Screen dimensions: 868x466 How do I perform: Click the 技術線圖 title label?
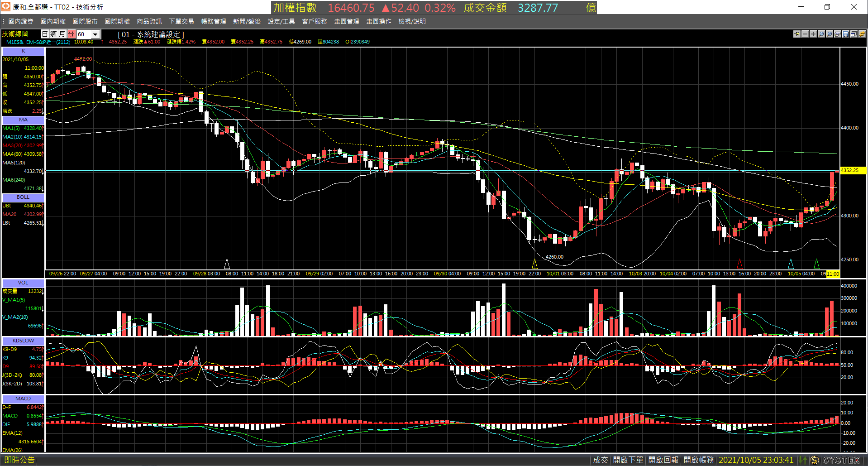[15, 34]
